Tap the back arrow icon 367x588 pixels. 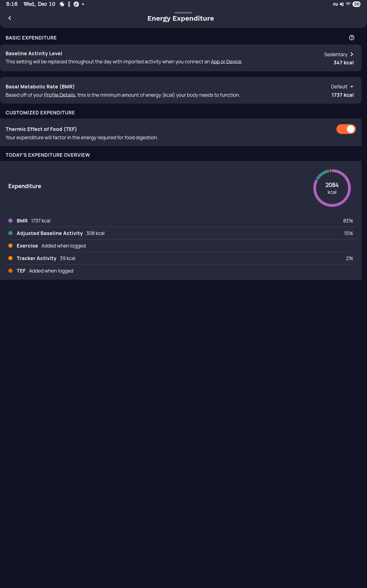click(x=10, y=18)
